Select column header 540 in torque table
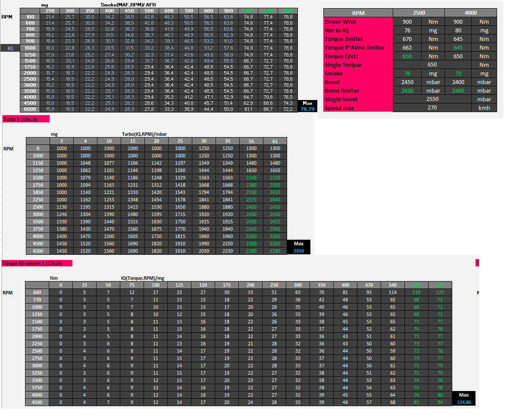This screenshot has width=532, height=413. [392, 285]
